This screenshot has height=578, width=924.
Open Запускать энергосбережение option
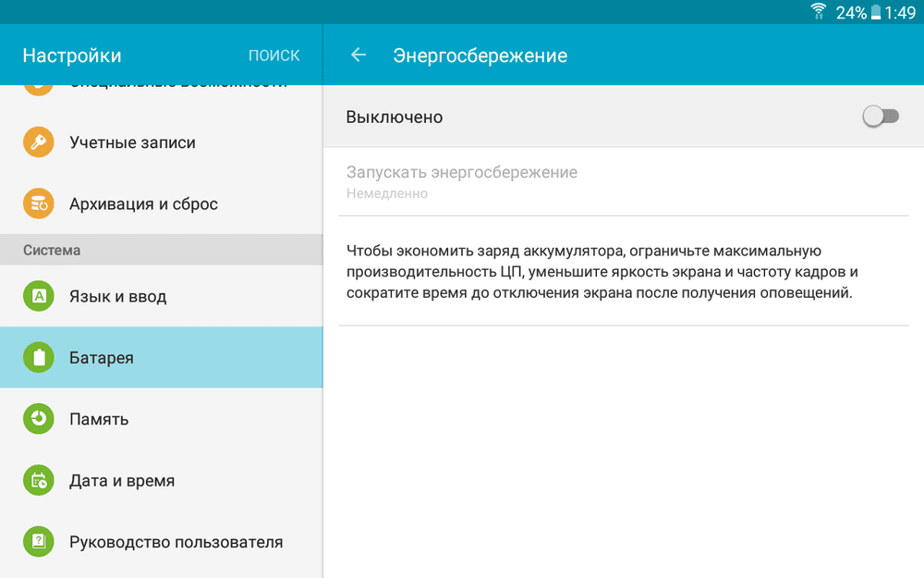[624, 181]
